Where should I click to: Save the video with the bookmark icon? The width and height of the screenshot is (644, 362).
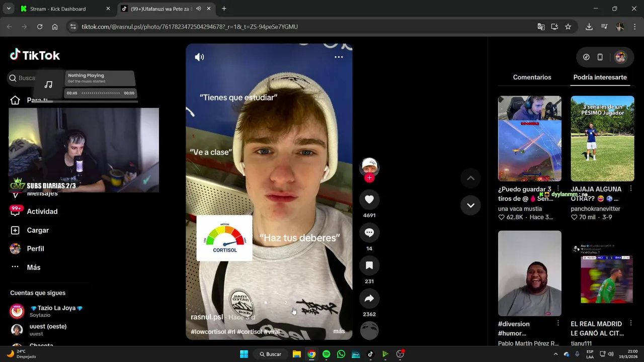[x=369, y=265]
